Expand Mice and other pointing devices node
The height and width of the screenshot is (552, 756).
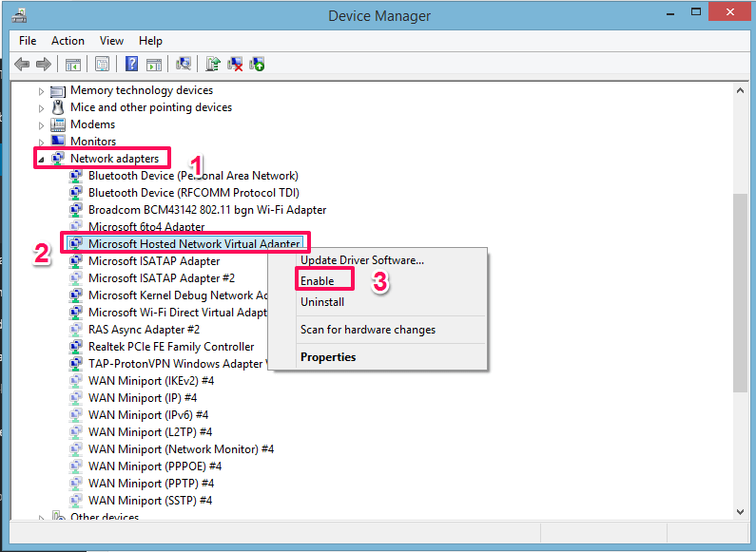coord(42,108)
